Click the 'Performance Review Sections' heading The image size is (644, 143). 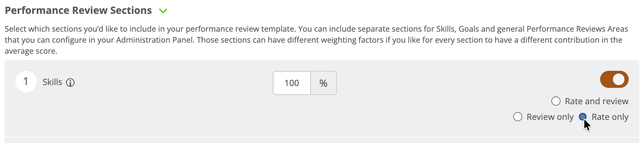tap(78, 11)
